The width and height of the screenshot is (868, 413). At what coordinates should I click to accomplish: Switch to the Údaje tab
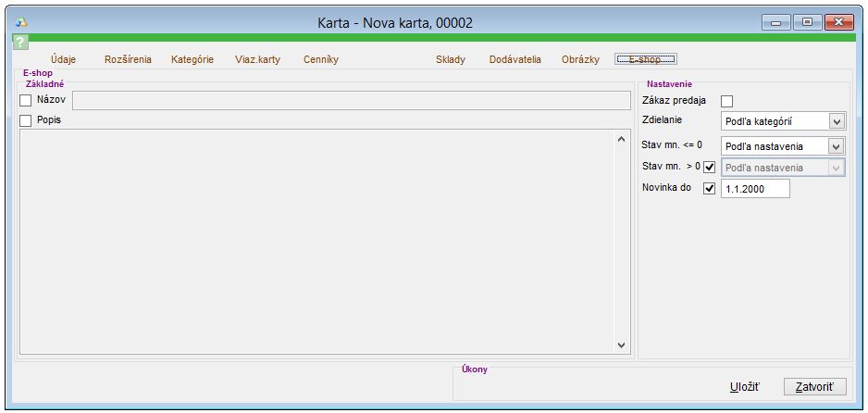click(x=64, y=60)
